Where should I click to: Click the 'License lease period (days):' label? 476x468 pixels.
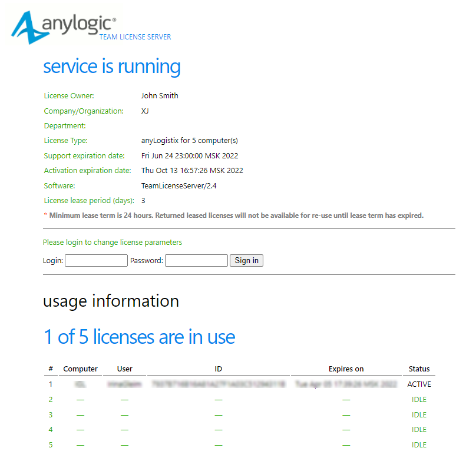click(89, 201)
